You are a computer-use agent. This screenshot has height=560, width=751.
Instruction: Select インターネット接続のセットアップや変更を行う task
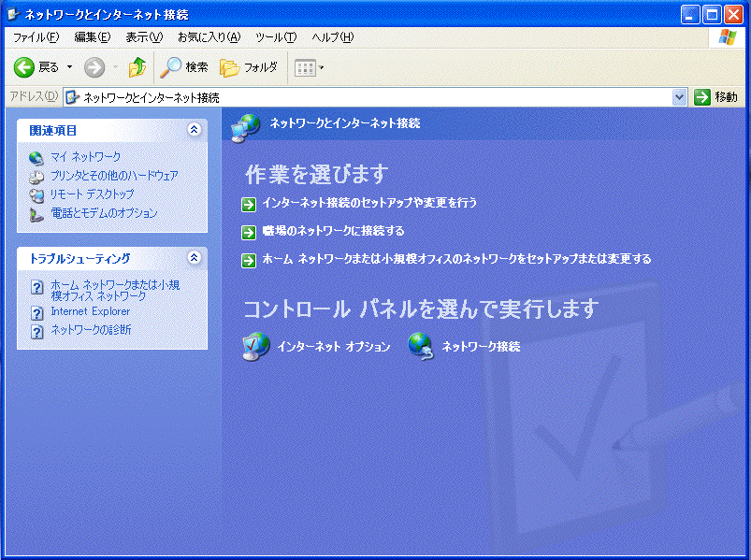(x=369, y=203)
